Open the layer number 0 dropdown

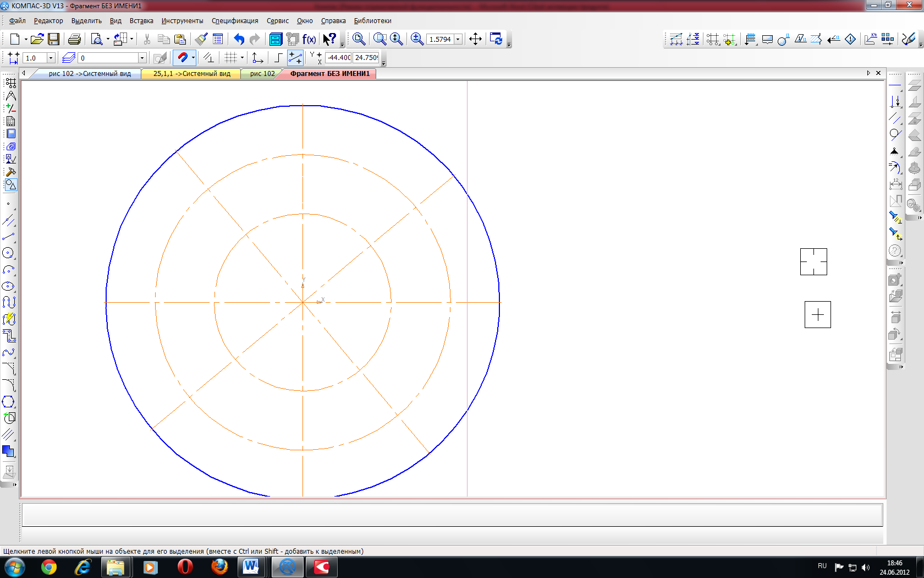click(142, 58)
